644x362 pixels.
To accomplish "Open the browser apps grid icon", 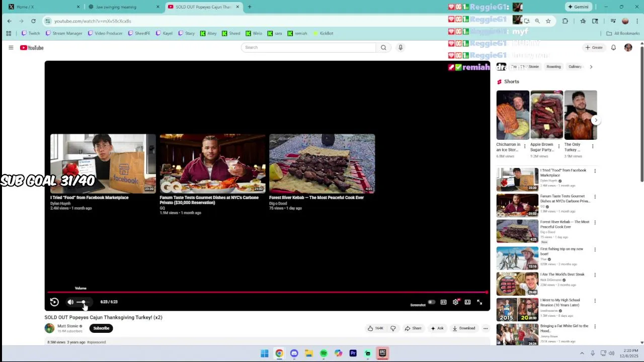I will pyautogui.click(x=9, y=33).
